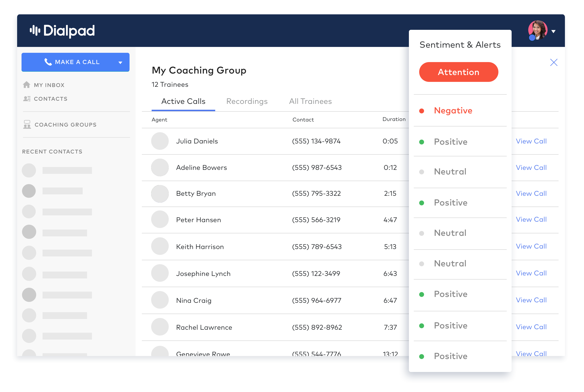View Call for Josephine Lynch

(531, 273)
